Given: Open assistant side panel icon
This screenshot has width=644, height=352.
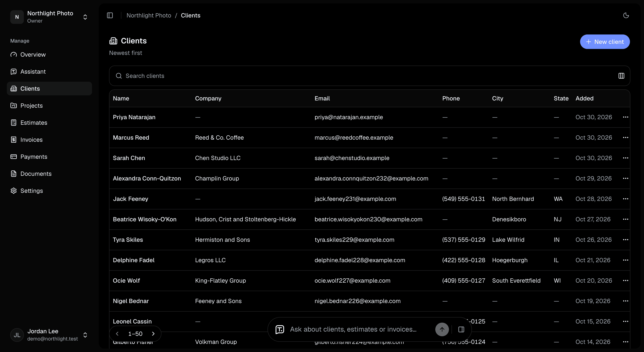Looking at the screenshot, I should 461,329.
